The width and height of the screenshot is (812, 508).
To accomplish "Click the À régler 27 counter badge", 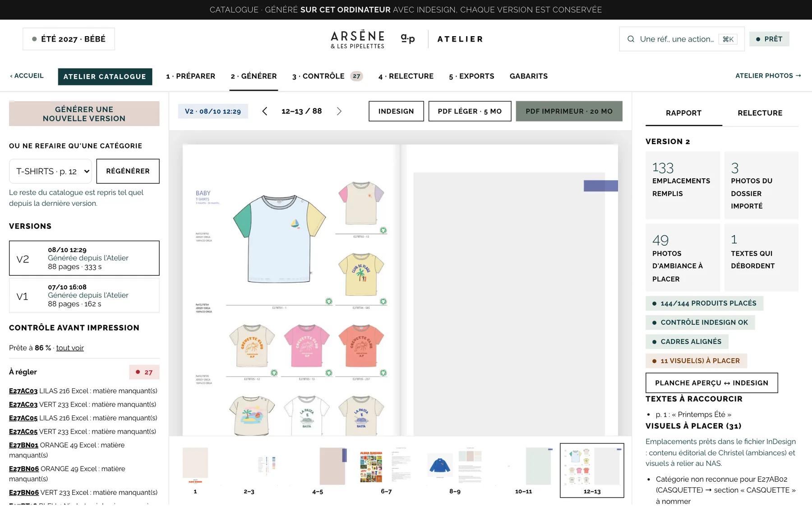I will coord(144,372).
